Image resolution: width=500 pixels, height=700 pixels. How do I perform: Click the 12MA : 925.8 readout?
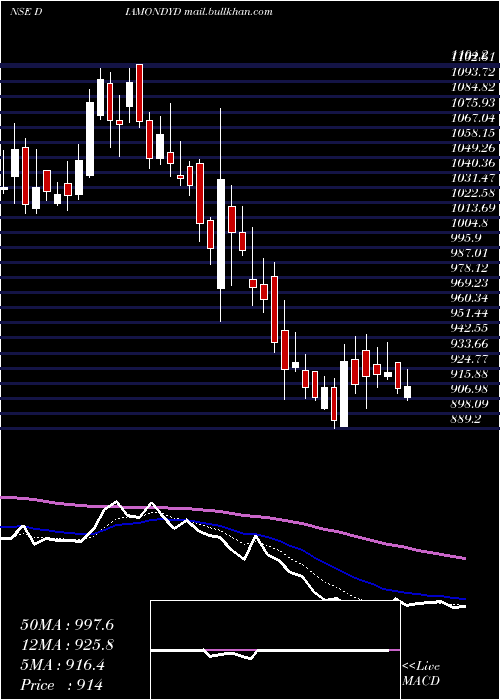[67, 645]
